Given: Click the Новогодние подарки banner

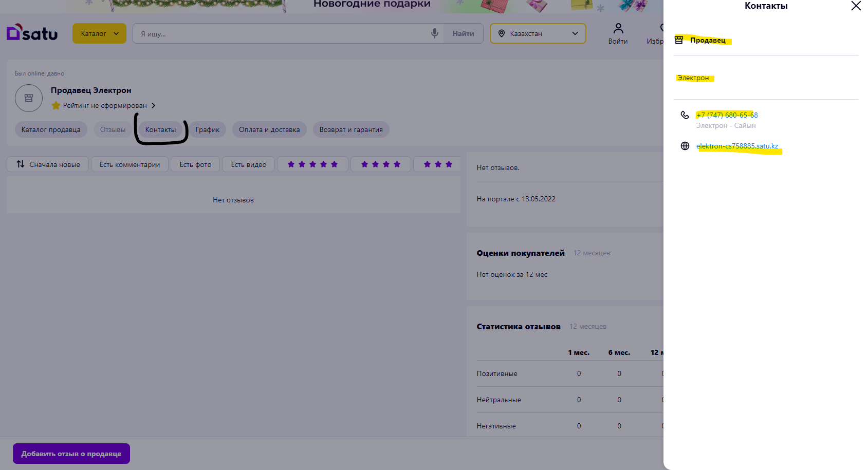Looking at the screenshot, I should [372, 5].
